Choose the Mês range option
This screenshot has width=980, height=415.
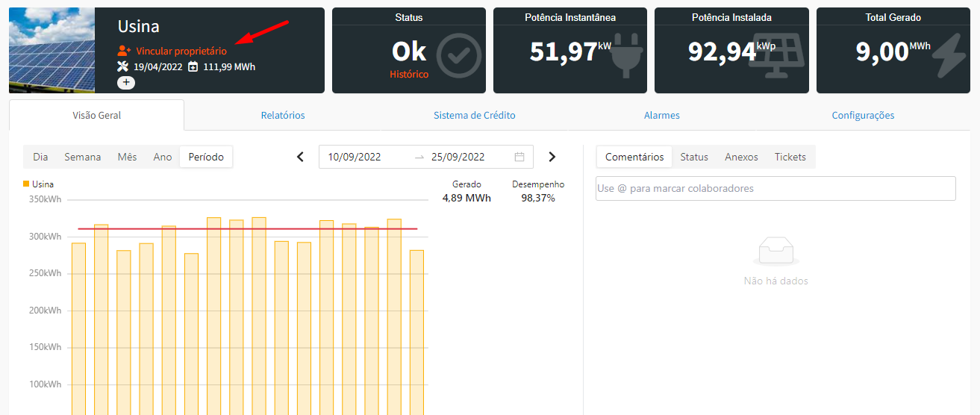[x=127, y=157]
